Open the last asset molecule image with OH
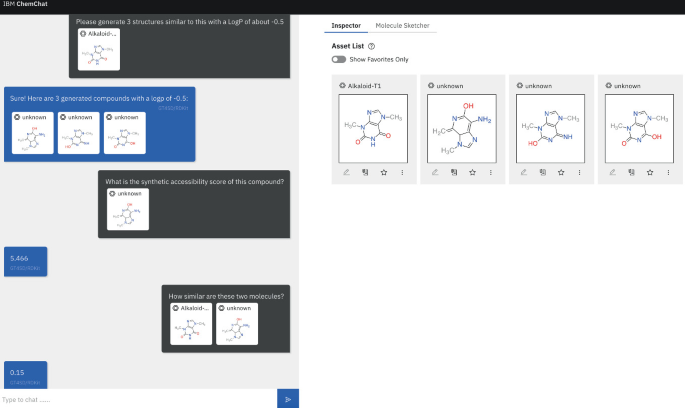The height and width of the screenshot is (408, 685). coord(639,128)
